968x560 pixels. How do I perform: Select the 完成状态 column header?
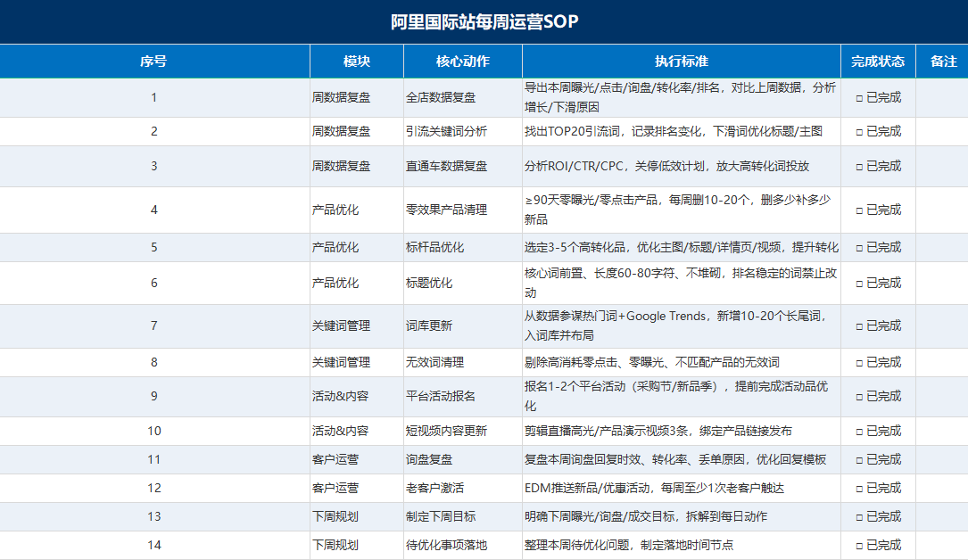click(x=878, y=61)
